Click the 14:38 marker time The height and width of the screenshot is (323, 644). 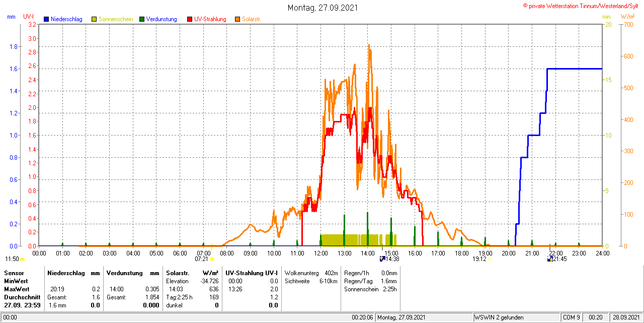(x=392, y=259)
